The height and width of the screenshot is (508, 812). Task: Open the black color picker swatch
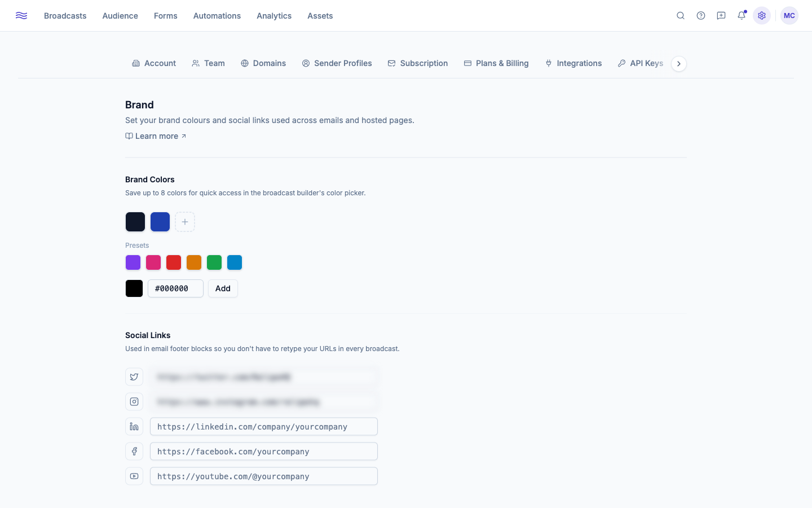134,288
